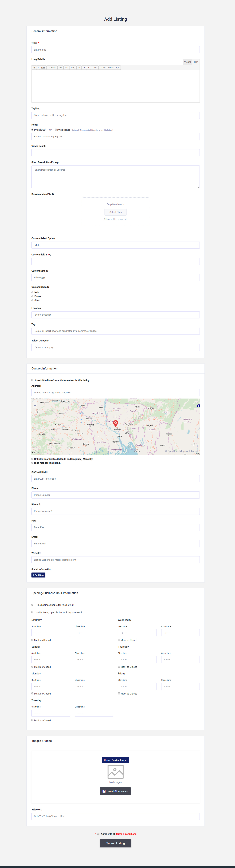Screen dimensions: 235x868
Task: Switch editor to the Text tab
Action: pos(196,62)
